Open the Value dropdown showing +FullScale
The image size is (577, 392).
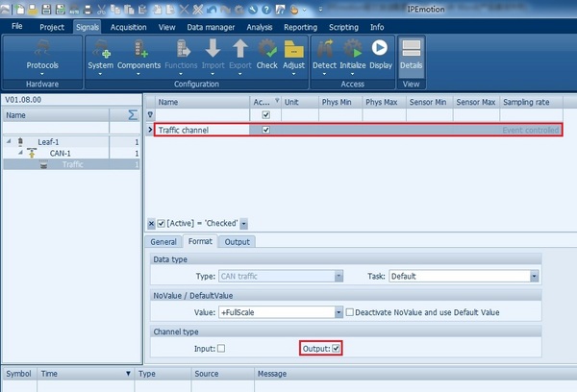(x=339, y=312)
